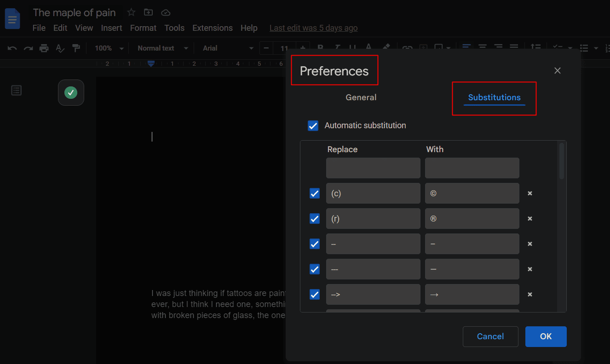Open the Insert menu
610x364 pixels.
click(112, 28)
